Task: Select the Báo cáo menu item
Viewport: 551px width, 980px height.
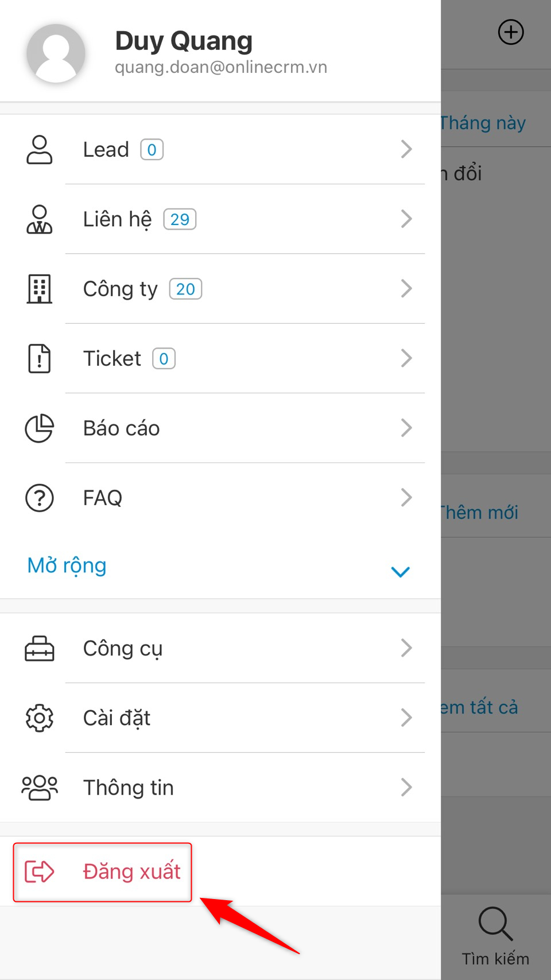Action: point(122,428)
